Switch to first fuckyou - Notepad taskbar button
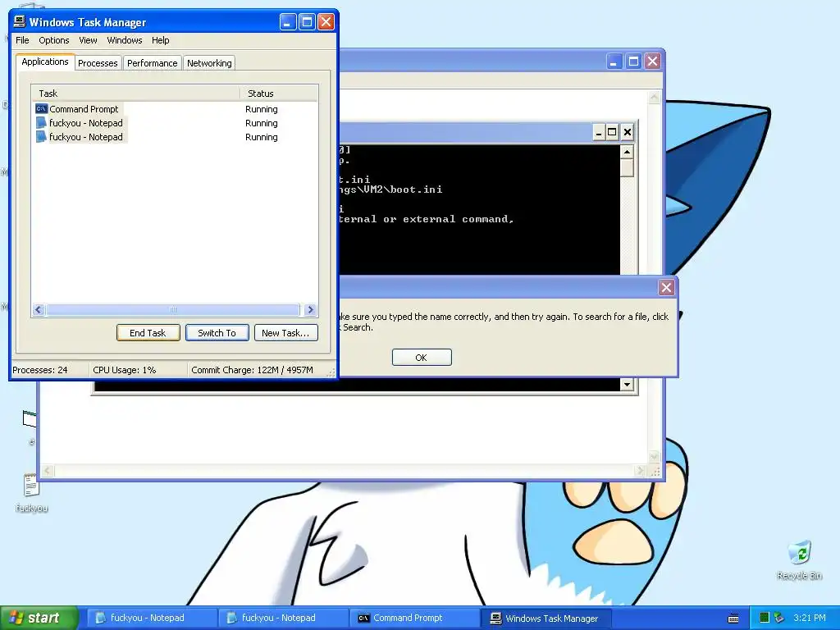840x630 pixels. 151,619
